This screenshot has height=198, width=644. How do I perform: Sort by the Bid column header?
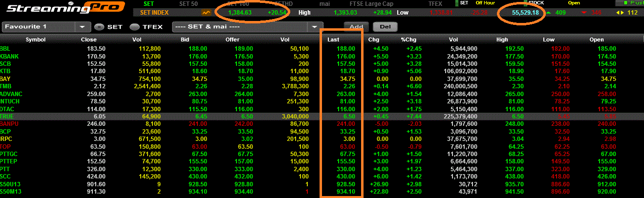[x=185, y=40]
